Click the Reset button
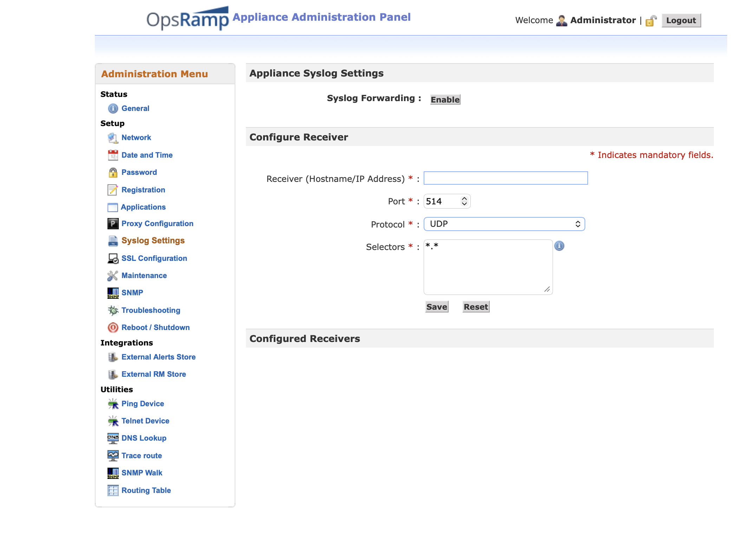The width and height of the screenshot is (756, 540). point(476,307)
